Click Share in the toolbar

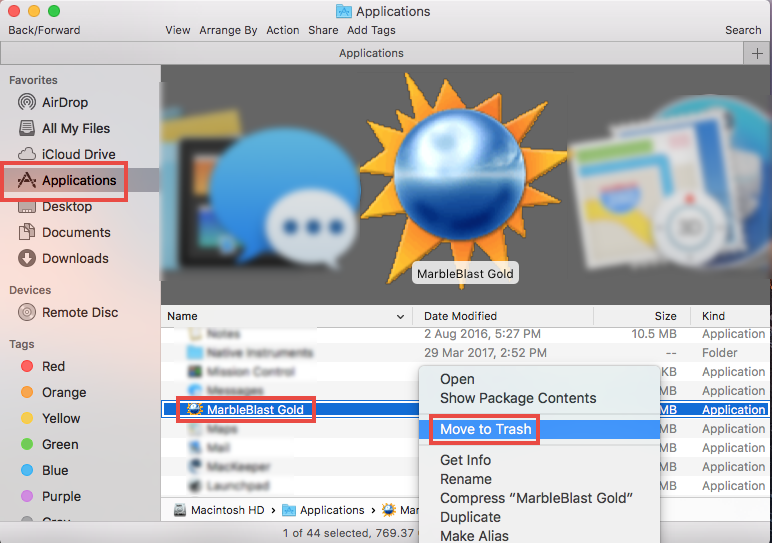[323, 30]
